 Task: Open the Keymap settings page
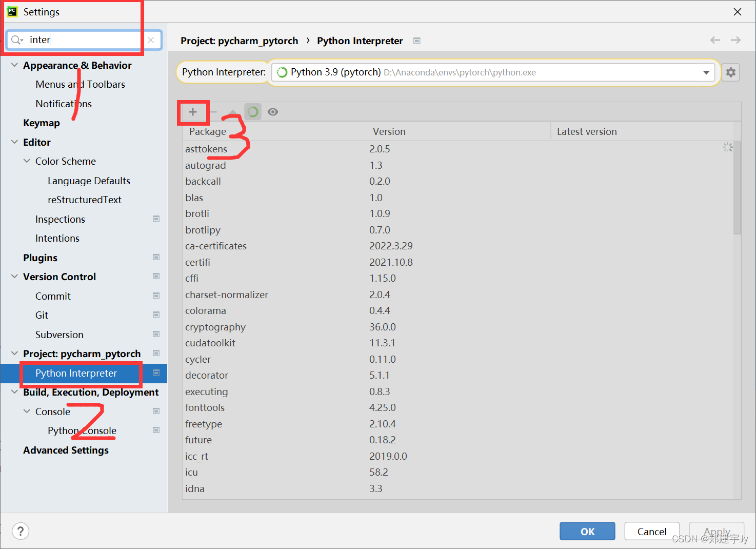pos(42,123)
